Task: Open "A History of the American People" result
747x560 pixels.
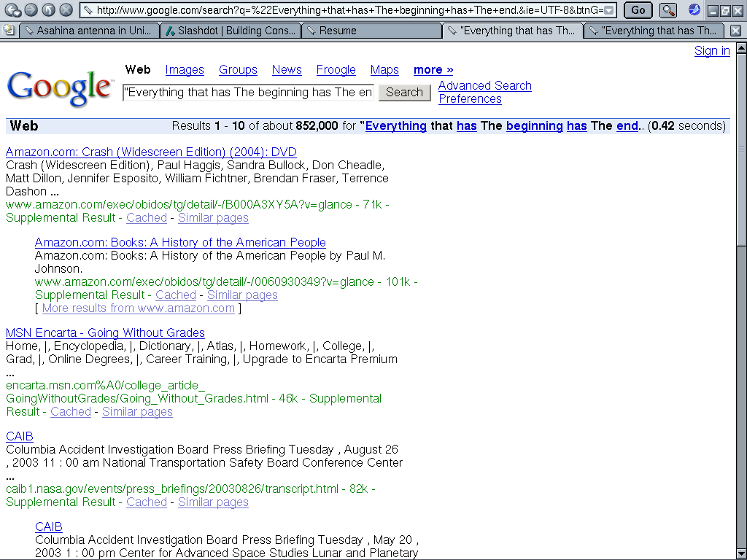Action: point(180,242)
